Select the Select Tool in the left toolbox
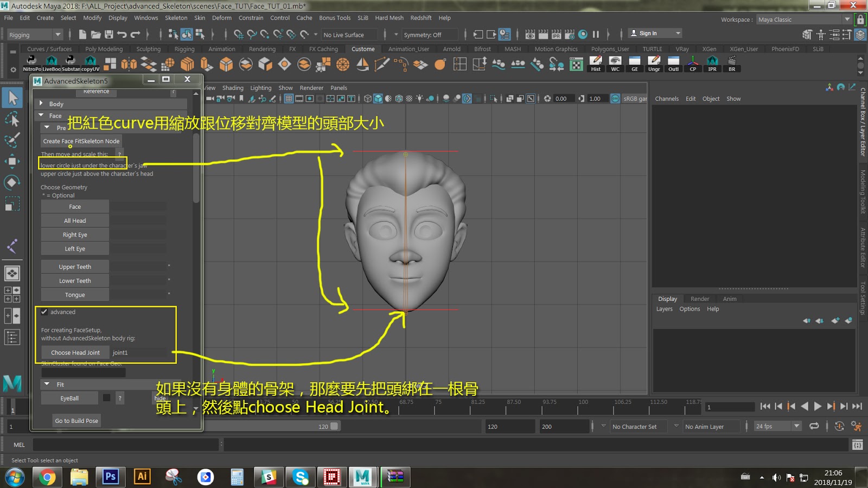Viewport: 868px width, 488px height. pos(12,99)
